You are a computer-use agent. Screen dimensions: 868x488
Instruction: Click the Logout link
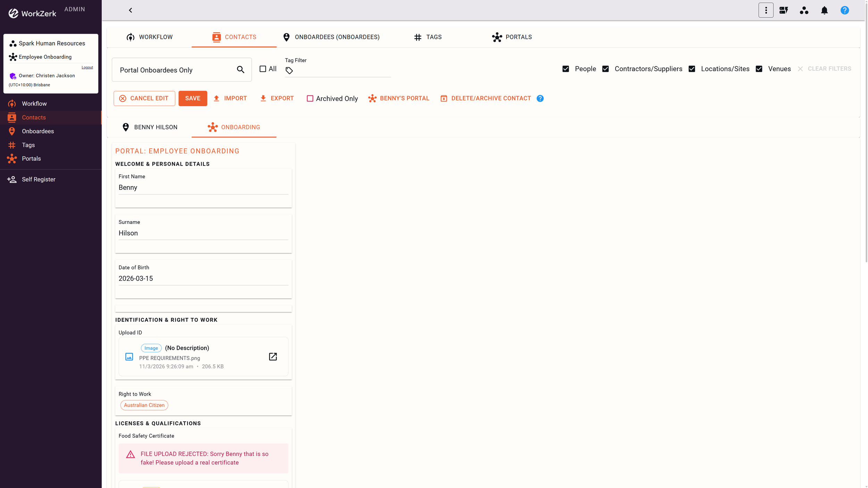87,67
